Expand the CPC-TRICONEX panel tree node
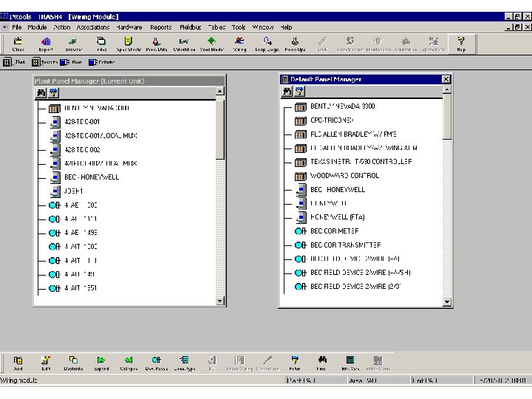This screenshot has height=399, width=532. [332, 120]
